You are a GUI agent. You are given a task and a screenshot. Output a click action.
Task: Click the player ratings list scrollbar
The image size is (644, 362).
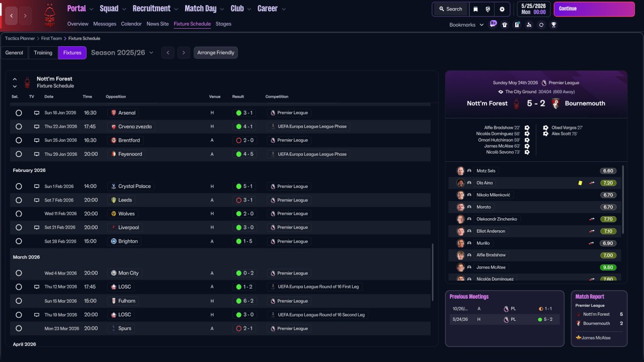pos(623,200)
